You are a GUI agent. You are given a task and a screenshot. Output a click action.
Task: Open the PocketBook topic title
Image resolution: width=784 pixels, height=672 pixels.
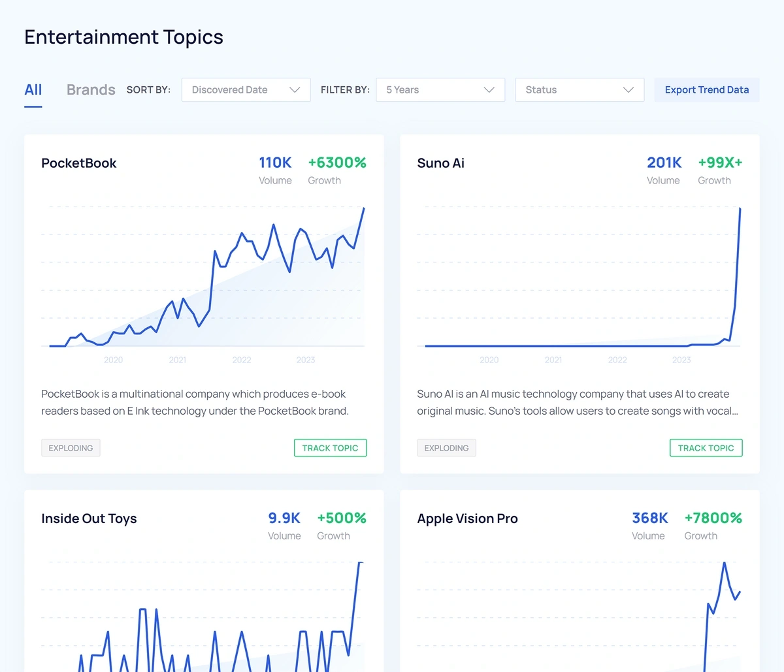tap(79, 163)
